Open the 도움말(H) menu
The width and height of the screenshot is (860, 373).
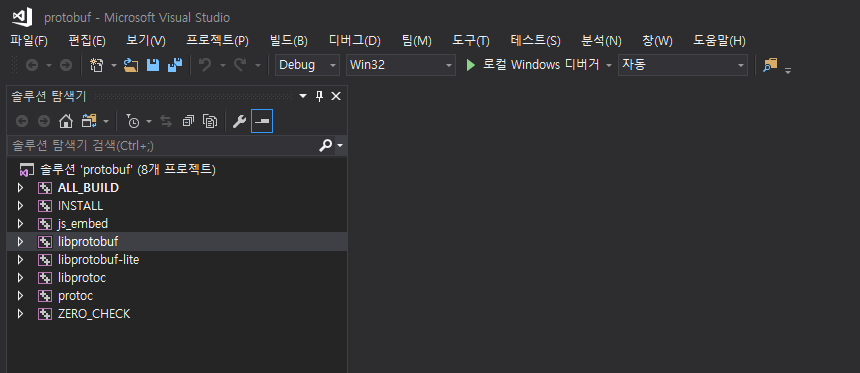point(719,41)
